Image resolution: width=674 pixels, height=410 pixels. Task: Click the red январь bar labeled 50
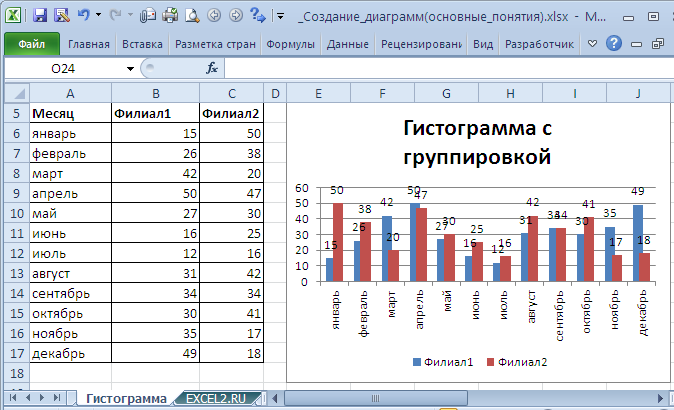pos(338,242)
